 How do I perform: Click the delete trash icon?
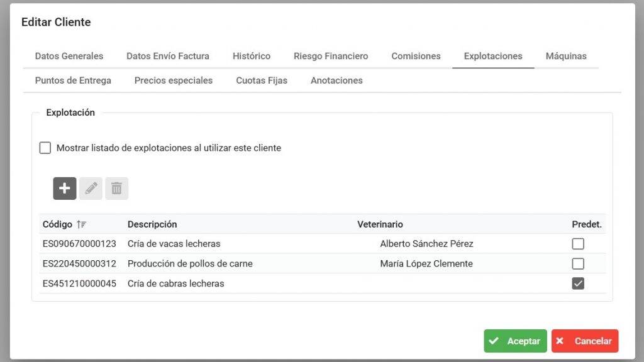click(116, 188)
